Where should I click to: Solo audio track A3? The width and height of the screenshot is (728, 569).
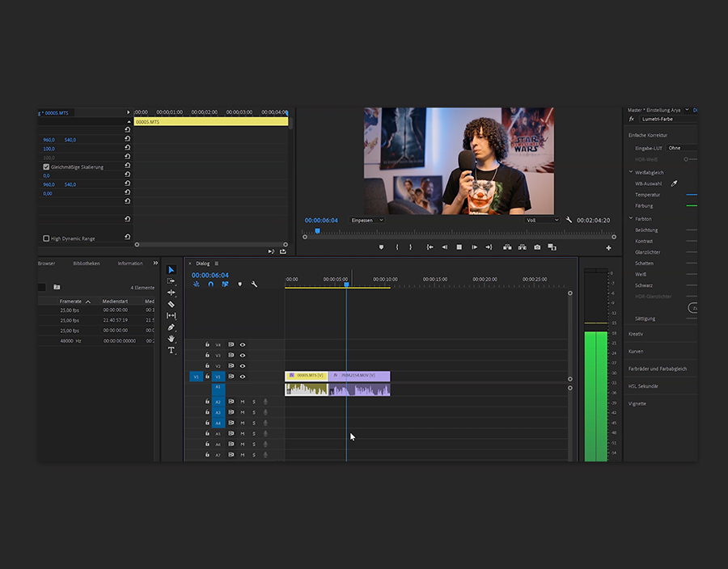point(254,412)
